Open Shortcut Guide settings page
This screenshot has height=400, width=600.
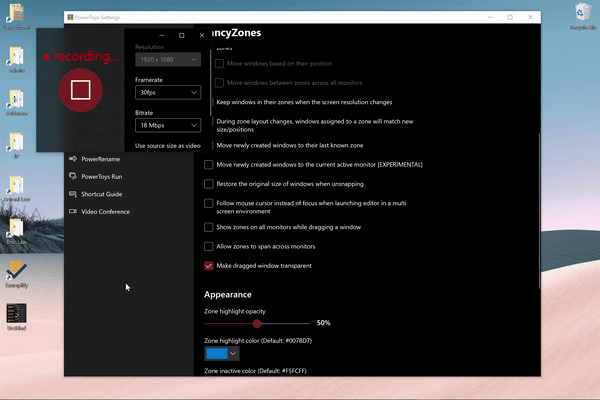101,194
